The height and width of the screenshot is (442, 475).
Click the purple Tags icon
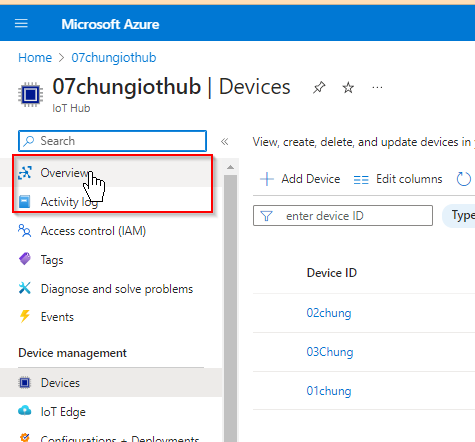point(25,259)
